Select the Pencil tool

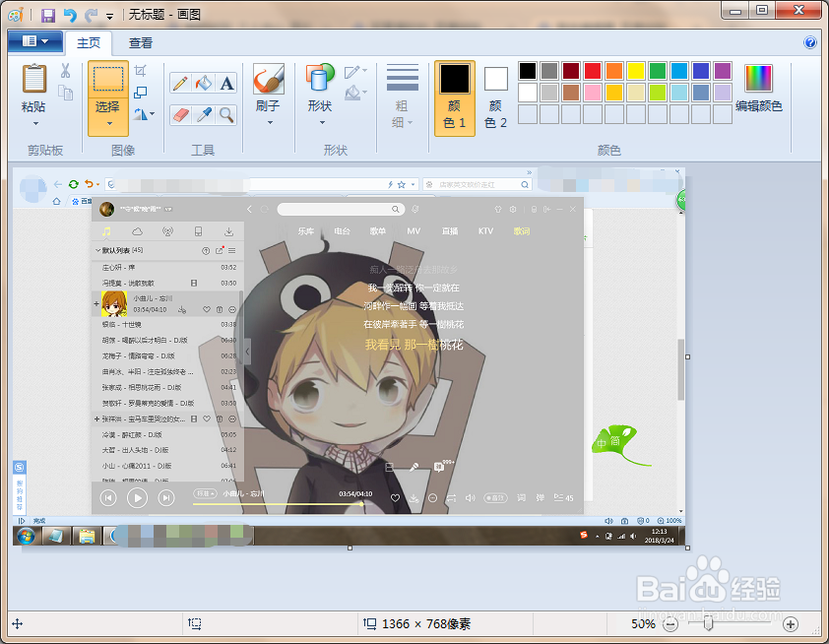(180, 84)
